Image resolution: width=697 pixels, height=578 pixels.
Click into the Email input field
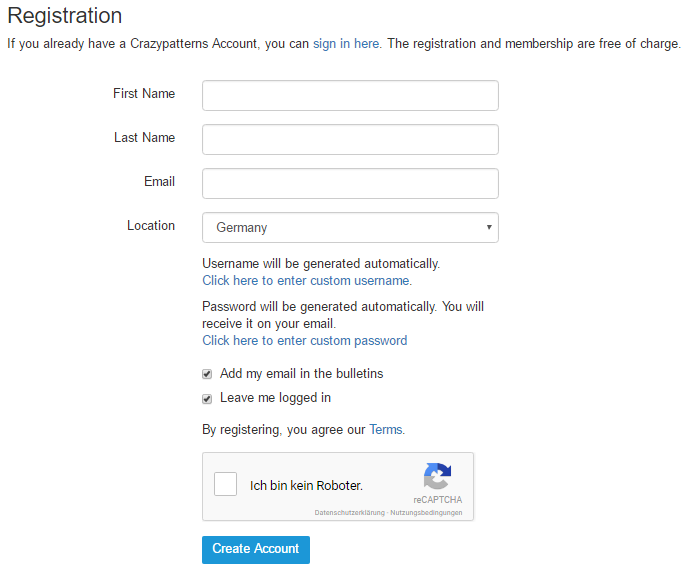pos(350,184)
